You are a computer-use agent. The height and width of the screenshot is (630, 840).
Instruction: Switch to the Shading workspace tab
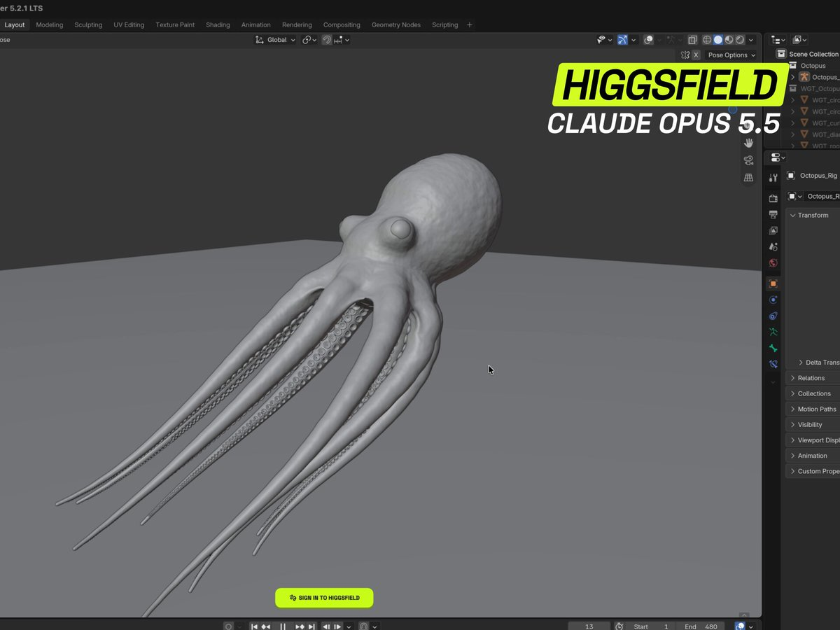[x=218, y=24]
